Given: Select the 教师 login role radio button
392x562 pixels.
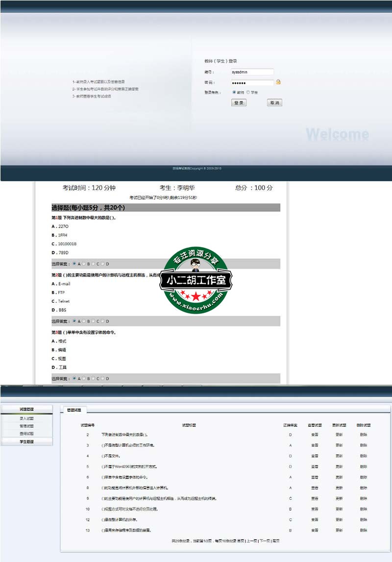Looking at the screenshot, I should click(234, 92).
